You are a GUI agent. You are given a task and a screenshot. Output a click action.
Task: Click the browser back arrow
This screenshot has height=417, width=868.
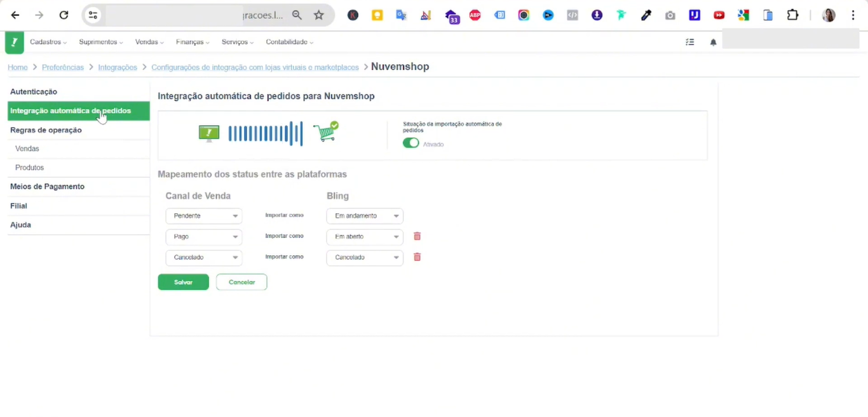click(15, 15)
